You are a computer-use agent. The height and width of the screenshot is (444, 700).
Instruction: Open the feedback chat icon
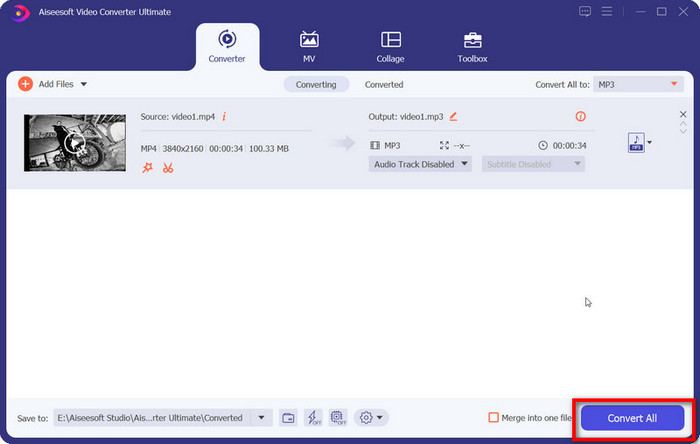[585, 12]
